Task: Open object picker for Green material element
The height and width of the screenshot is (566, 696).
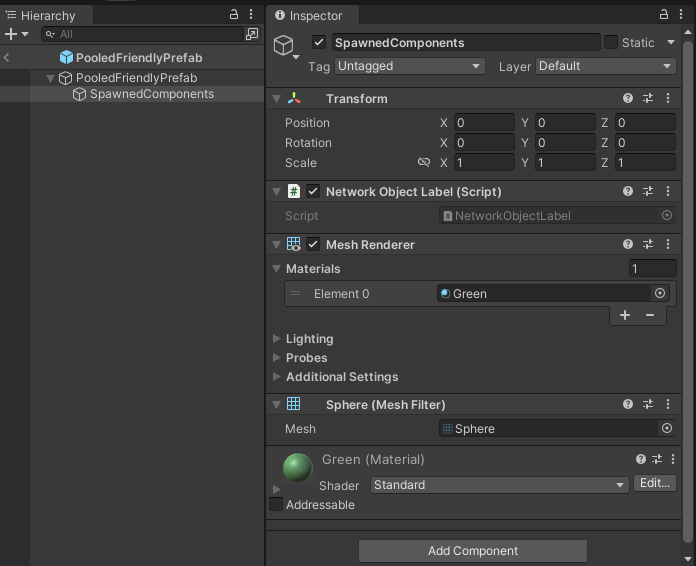Action: (660, 293)
